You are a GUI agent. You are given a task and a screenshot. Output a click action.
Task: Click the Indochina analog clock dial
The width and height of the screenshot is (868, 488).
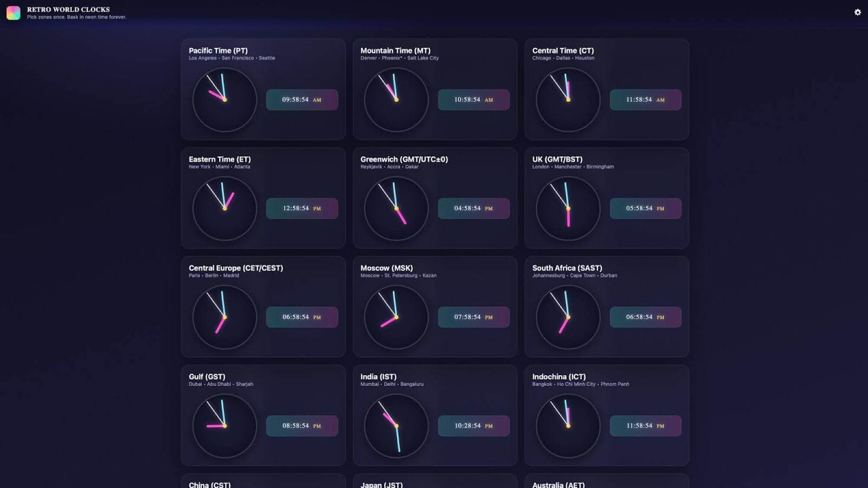pos(567,426)
